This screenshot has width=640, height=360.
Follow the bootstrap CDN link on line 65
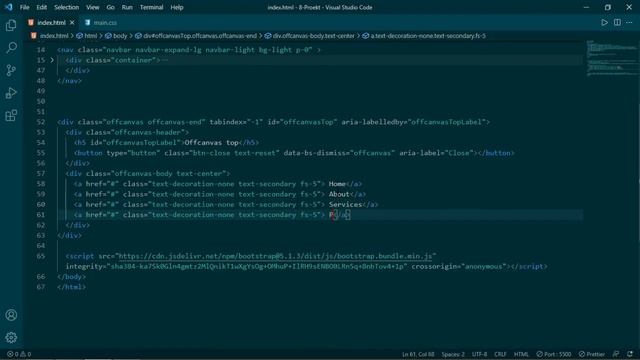[275, 256]
